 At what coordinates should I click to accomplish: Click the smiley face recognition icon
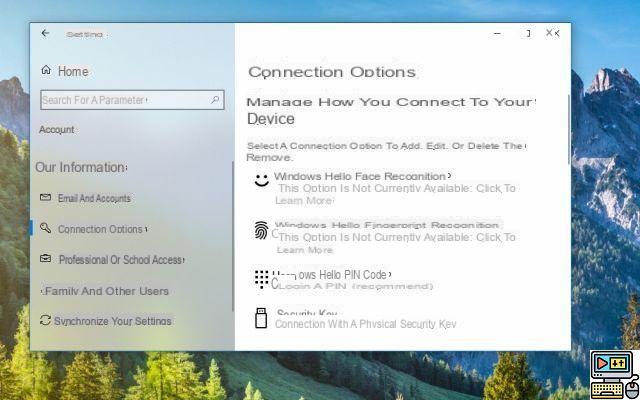(262, 180)
